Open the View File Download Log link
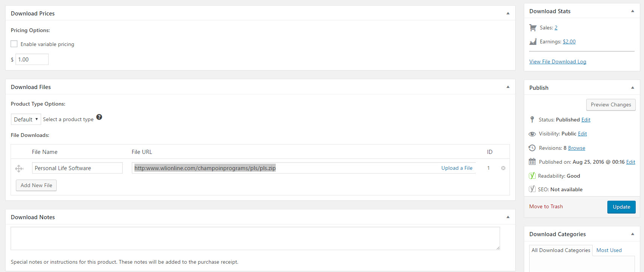Viewport: 644px width, 272px height. point(558,61)
